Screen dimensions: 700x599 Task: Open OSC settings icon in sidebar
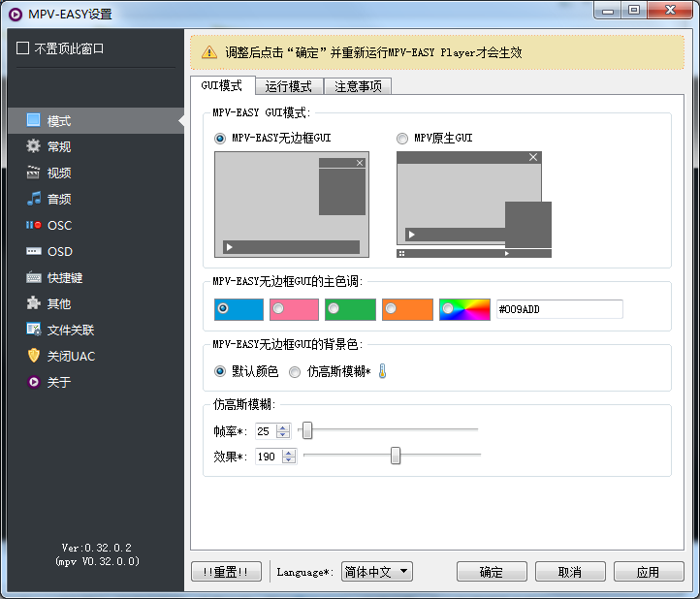point(34,225)
